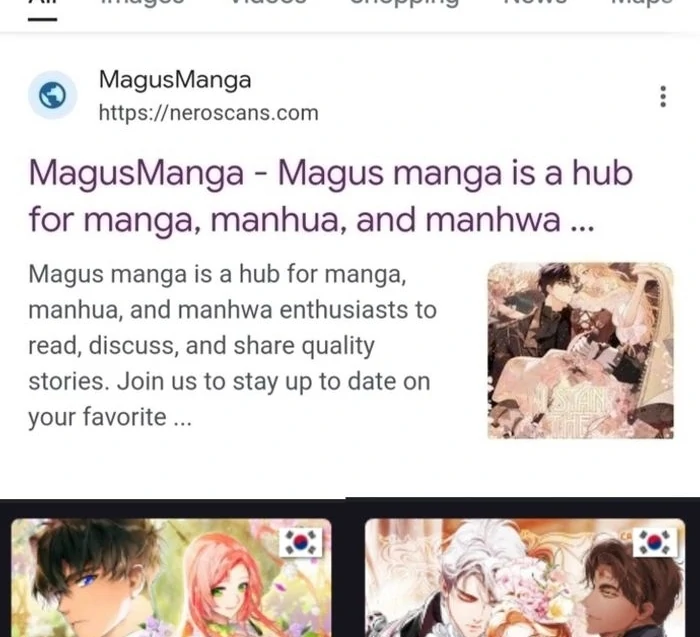
Task: Switch to the Videos search tab
Action: pyautogui.click(x=268, y=2)
